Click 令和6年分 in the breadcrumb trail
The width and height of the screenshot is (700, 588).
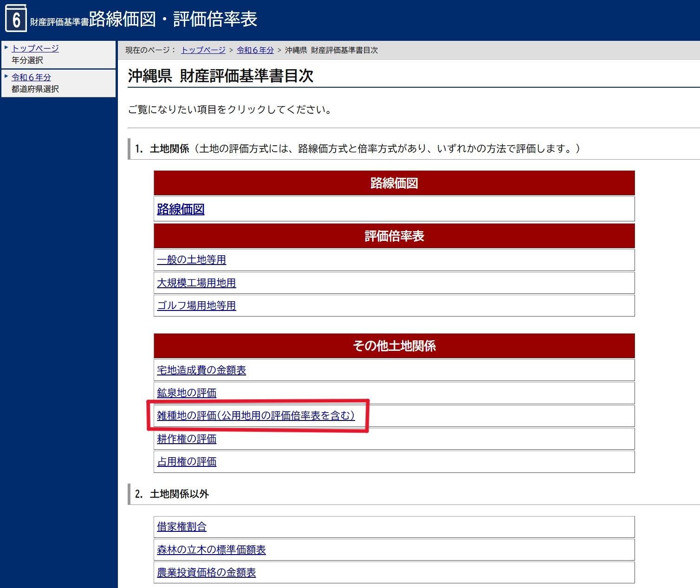(x=255, y=50)
